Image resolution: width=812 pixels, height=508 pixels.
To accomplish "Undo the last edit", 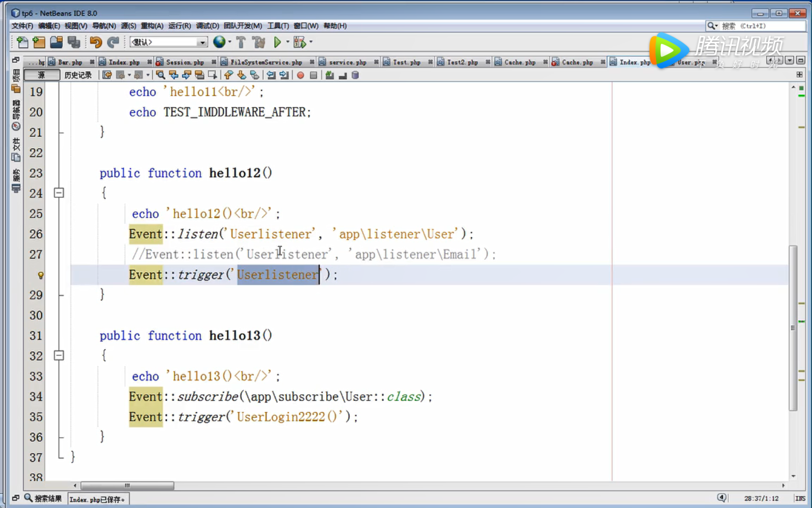I will (x=96, y=43).
